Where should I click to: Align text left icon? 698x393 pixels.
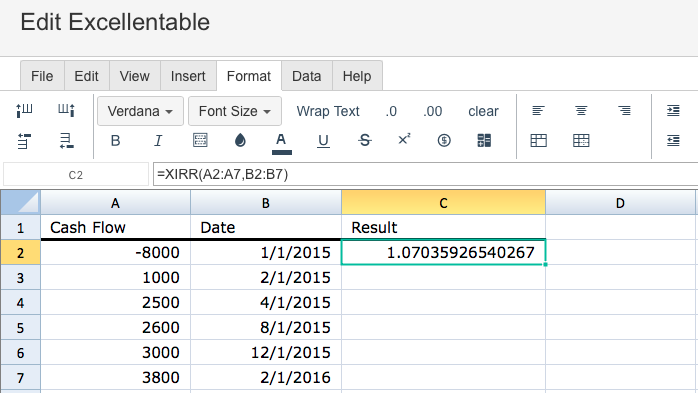click(x=538, y=110)
